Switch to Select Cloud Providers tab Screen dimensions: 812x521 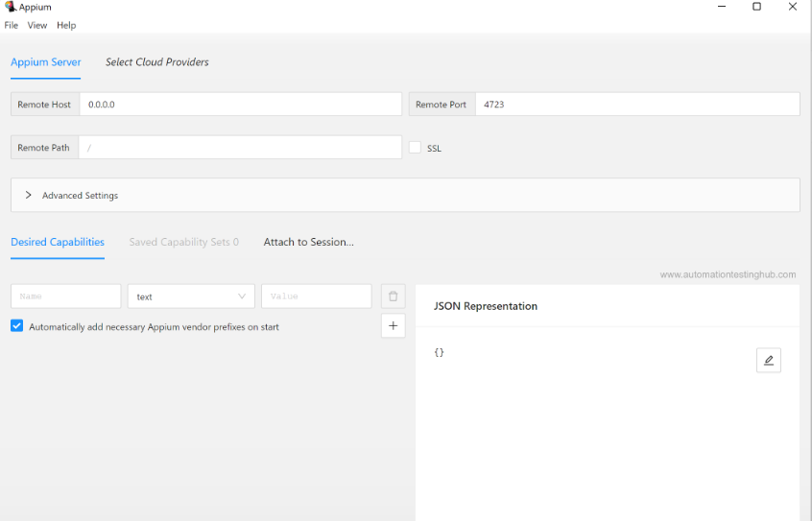coord(156,62)
